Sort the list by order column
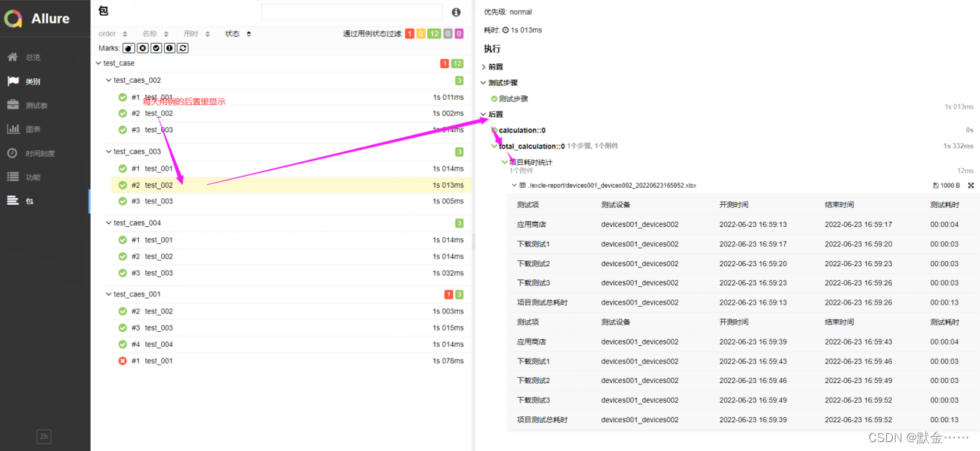The width and height of the screenshot is (980, 451). point(113,34)
